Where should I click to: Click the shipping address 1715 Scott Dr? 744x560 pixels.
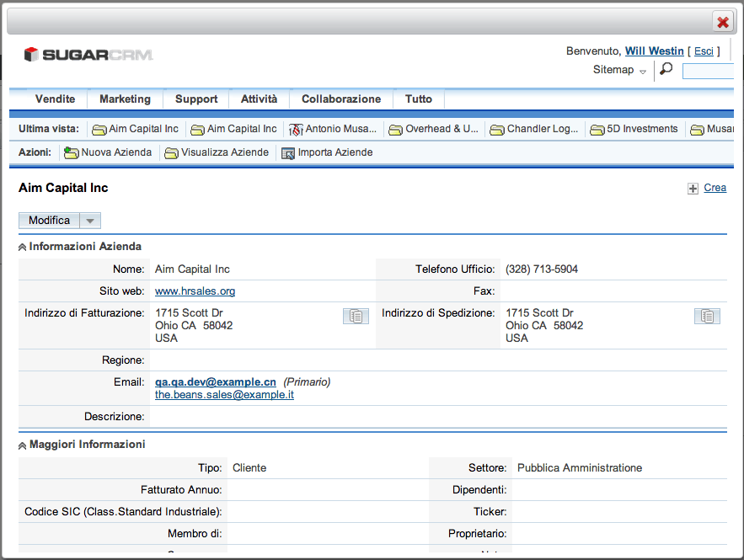pyautogui.click(x=539, y=313)
